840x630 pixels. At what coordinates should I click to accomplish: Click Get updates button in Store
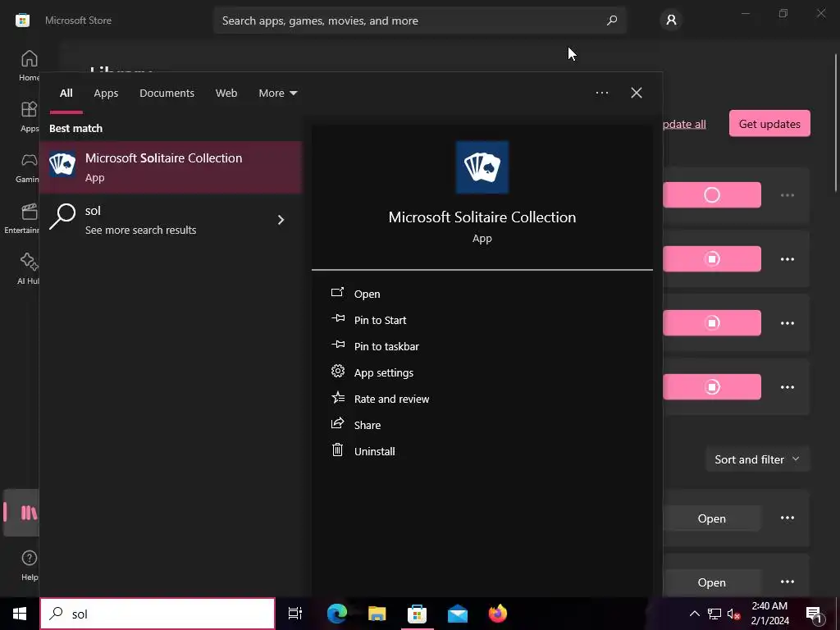coord(769,124)
